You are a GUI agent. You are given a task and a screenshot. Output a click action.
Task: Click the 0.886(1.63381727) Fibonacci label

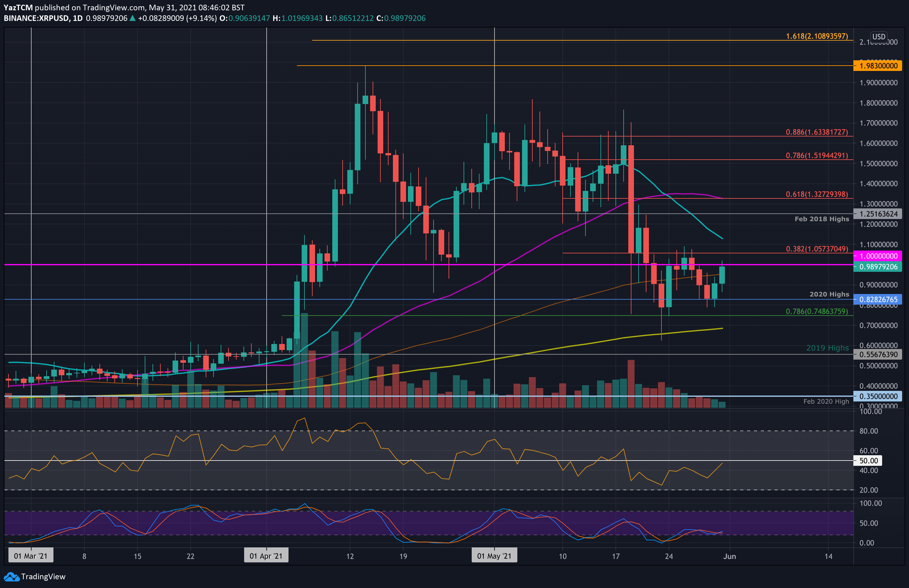tap(816, 132)
